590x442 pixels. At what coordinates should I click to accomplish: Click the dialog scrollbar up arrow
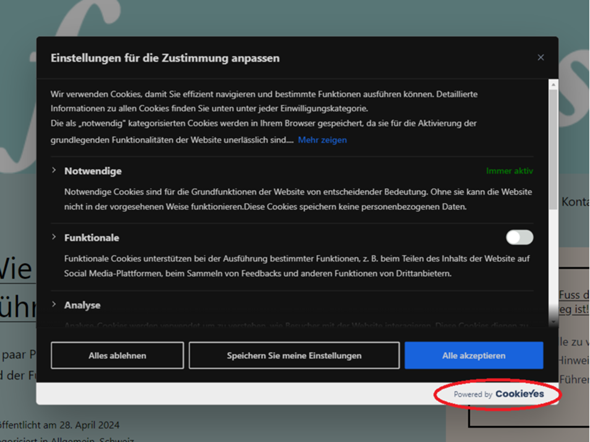(x=553, y=85)
